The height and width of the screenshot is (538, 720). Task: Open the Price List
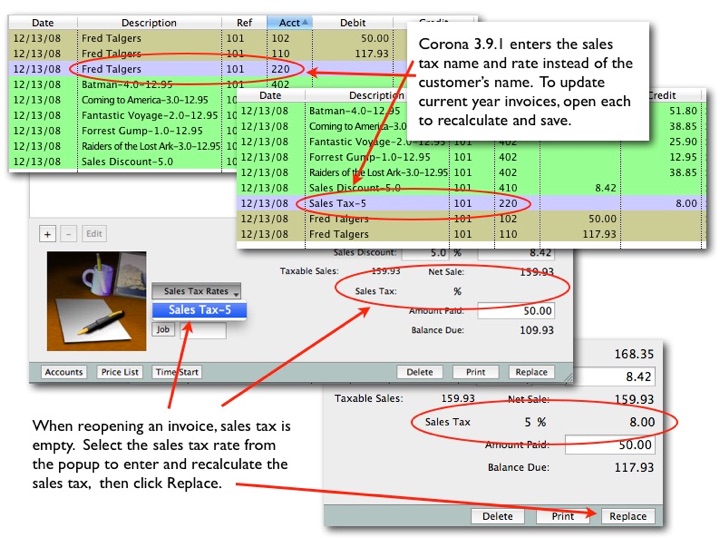[x=120, y=372]
